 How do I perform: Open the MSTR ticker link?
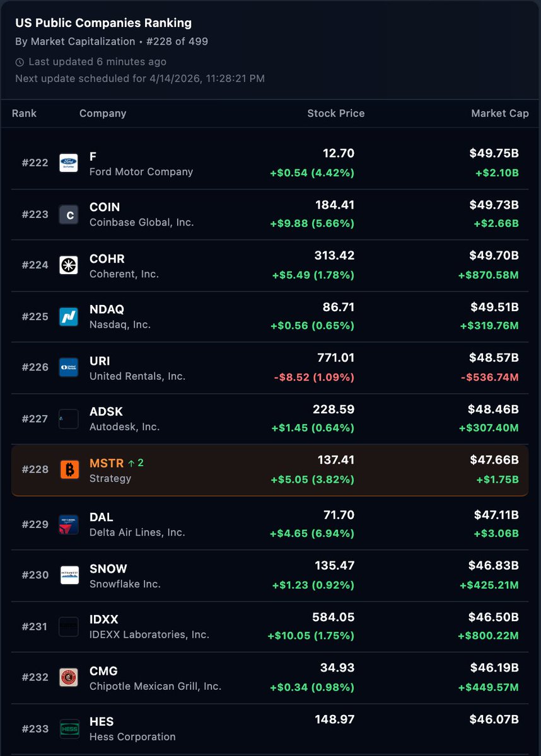click(x=107, y=463)
